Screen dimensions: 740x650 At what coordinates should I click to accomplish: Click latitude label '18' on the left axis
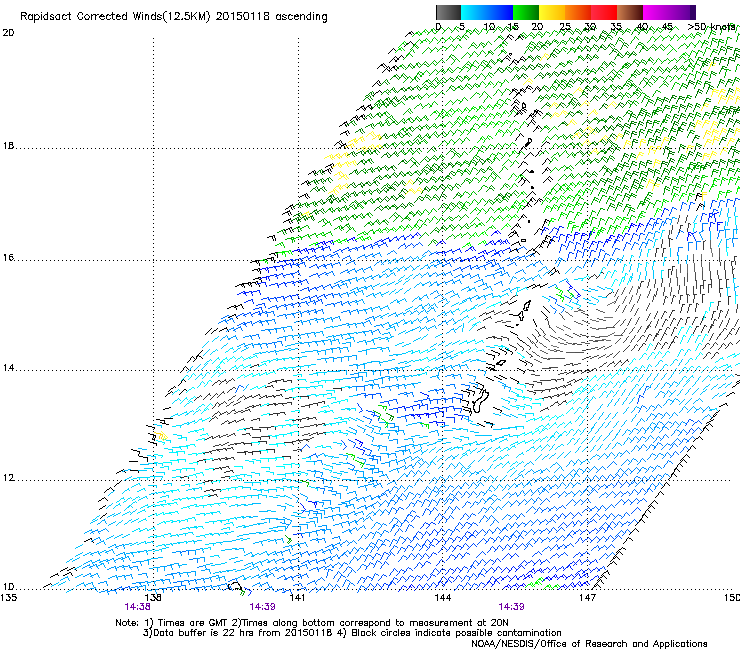point(8,146)
